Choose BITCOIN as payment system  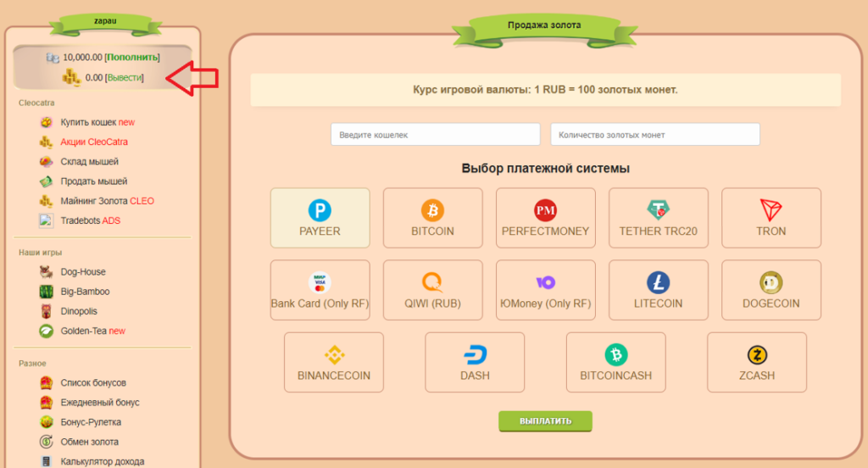coord(432,218)
